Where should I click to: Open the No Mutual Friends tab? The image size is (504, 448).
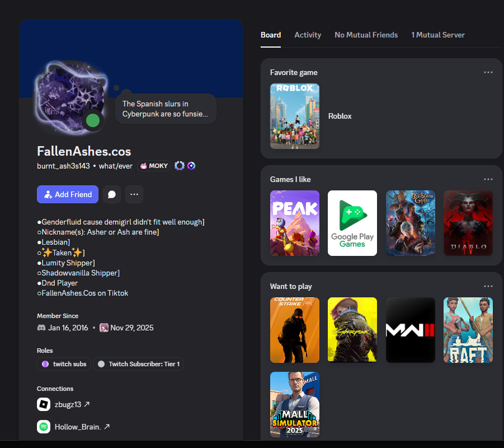[366, 35]
